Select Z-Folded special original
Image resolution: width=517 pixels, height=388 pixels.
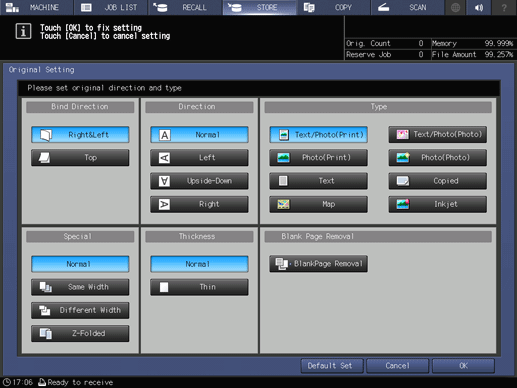click(x=80, y=333)
